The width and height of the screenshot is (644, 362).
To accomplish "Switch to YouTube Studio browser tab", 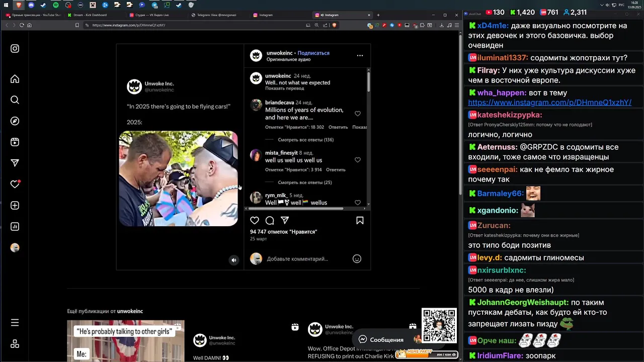I will 33,15.
